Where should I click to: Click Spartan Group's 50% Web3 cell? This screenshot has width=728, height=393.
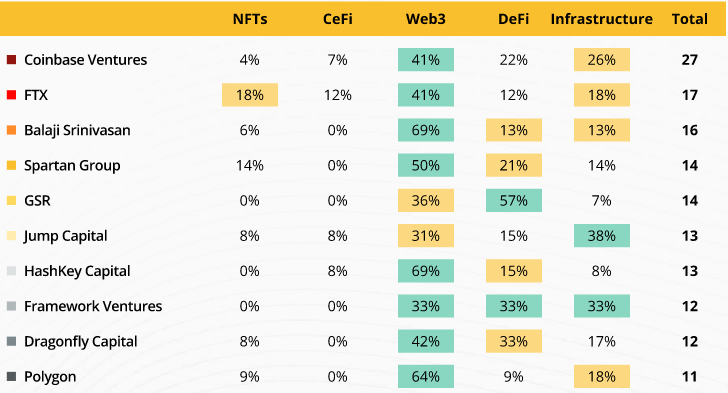[x=426, y=165]
